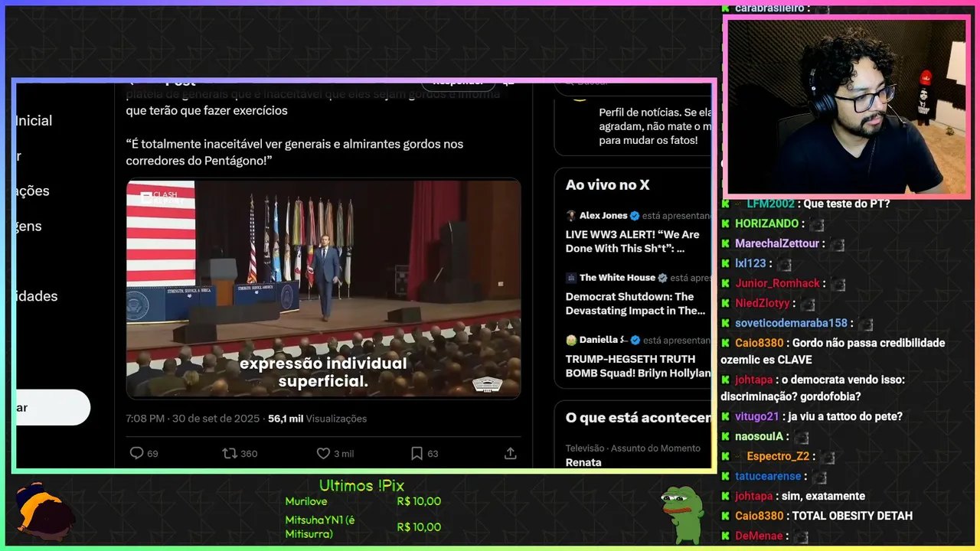Screen dimensions: 980x551
Task: Click the MitsuhaYN1 donor name
Action: (320, 527)
